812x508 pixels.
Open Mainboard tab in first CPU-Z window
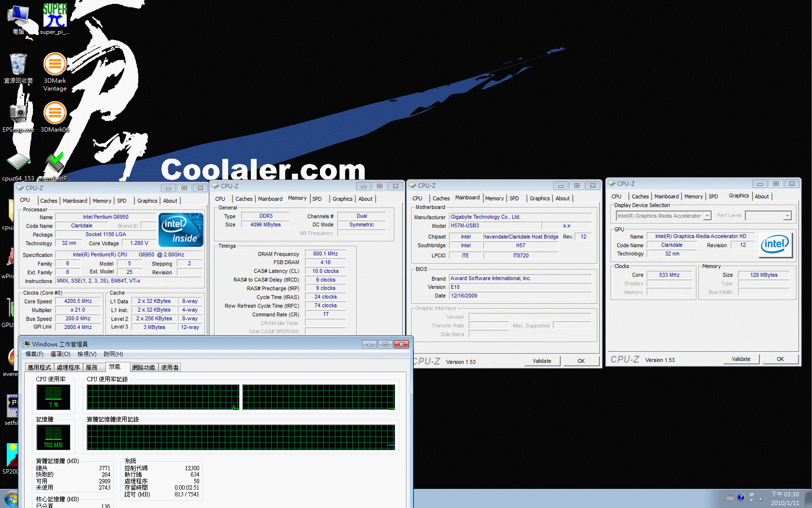point(75,201)
